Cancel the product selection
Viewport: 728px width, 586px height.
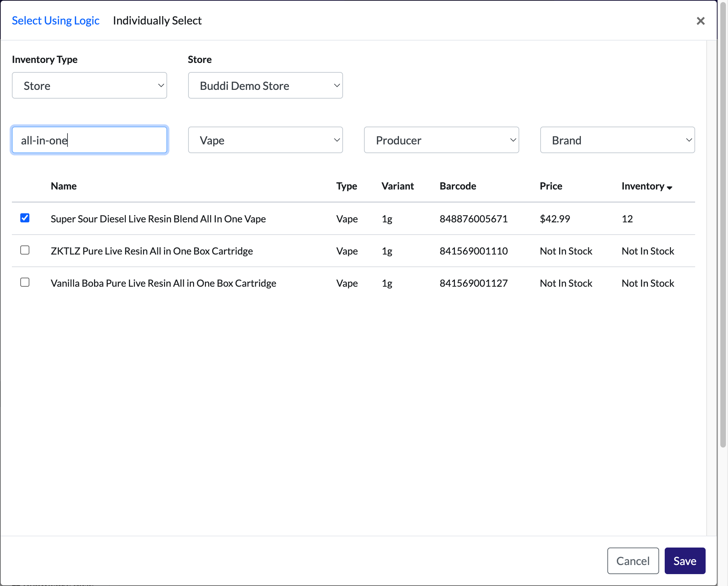tap(633, 561)
